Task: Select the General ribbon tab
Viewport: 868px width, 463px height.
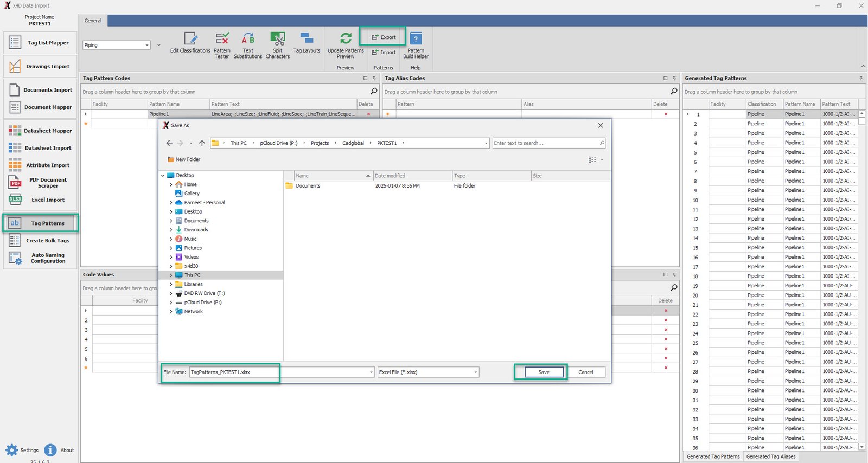Action: pos(93,21)
